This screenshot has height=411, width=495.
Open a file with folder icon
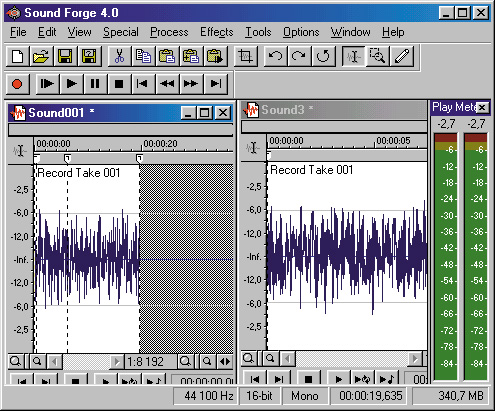click(41, 56)
